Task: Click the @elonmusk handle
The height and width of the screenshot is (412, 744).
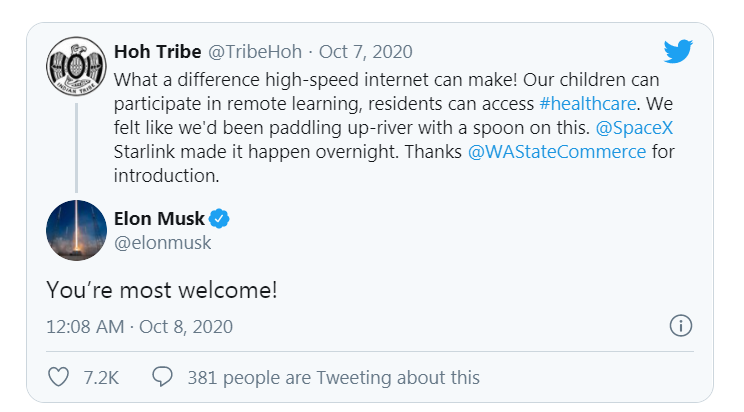Action: point(162,243)
